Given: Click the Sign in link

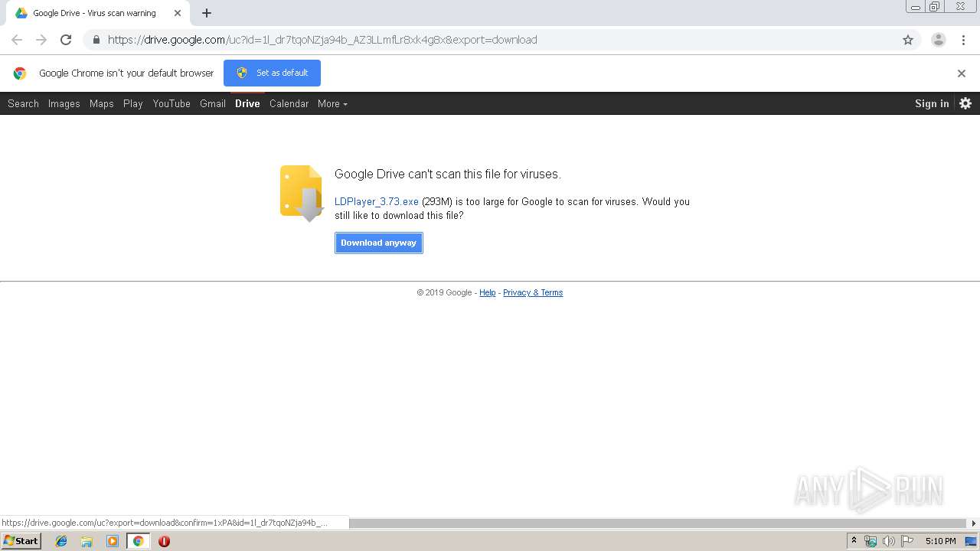Looking at the screenshot, I should point(932,103).
